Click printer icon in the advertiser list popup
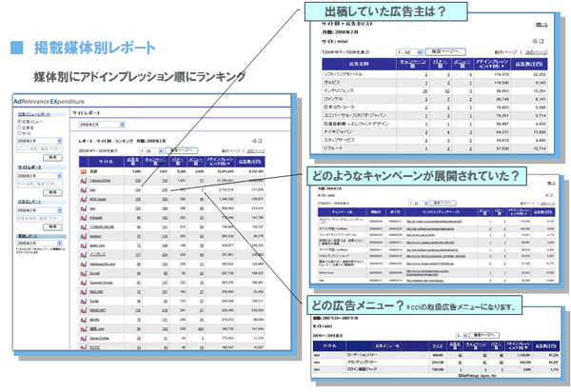This screenshot has width=571, height=392. click(535, 41)
